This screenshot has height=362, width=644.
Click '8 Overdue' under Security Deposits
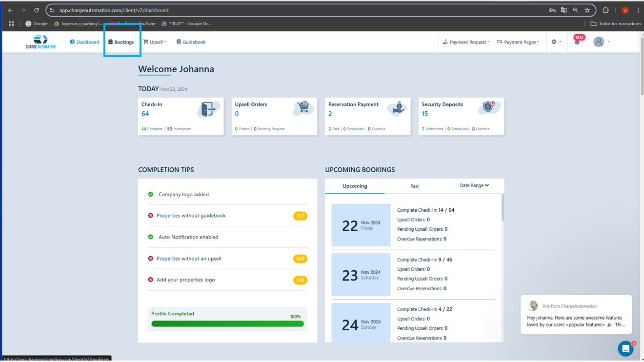pos(481,129)
